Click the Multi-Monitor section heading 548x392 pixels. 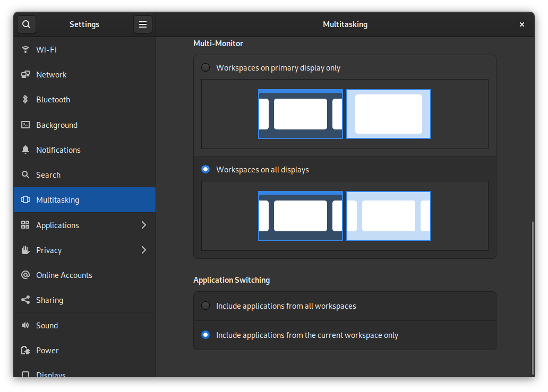click(218, 43)
